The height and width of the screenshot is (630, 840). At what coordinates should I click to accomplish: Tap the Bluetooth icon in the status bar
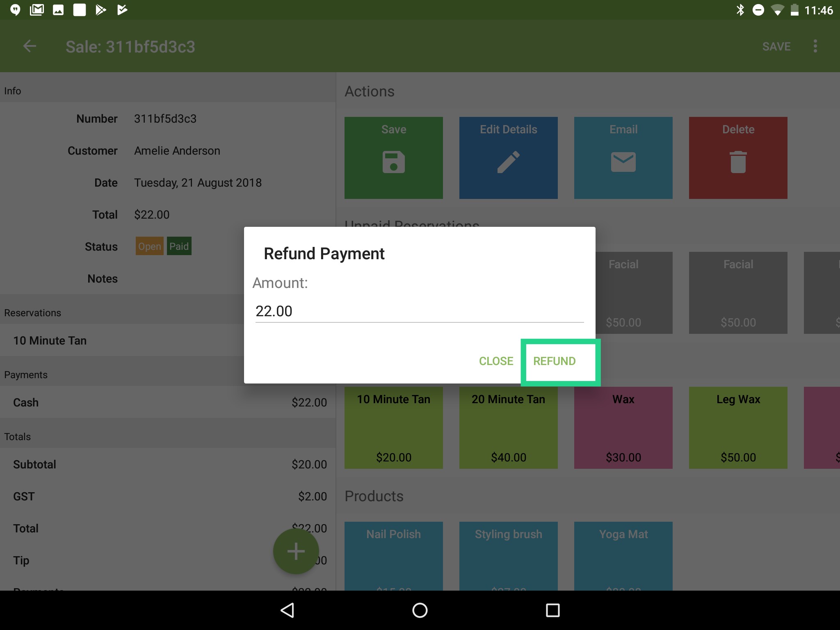pos(741,9)
